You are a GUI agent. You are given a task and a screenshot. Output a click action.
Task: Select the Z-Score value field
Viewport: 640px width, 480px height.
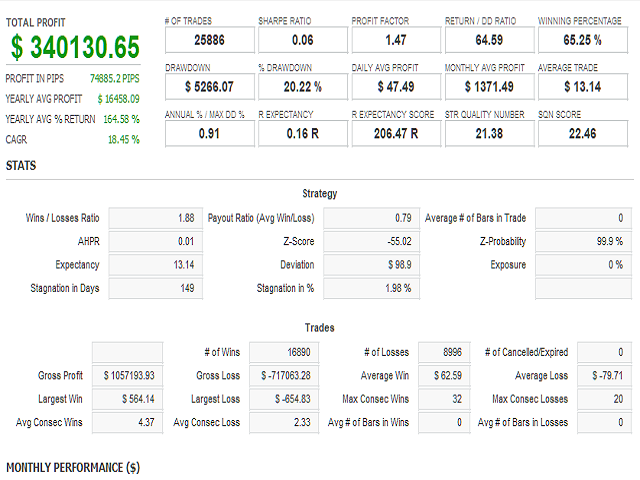coord(369,241)
